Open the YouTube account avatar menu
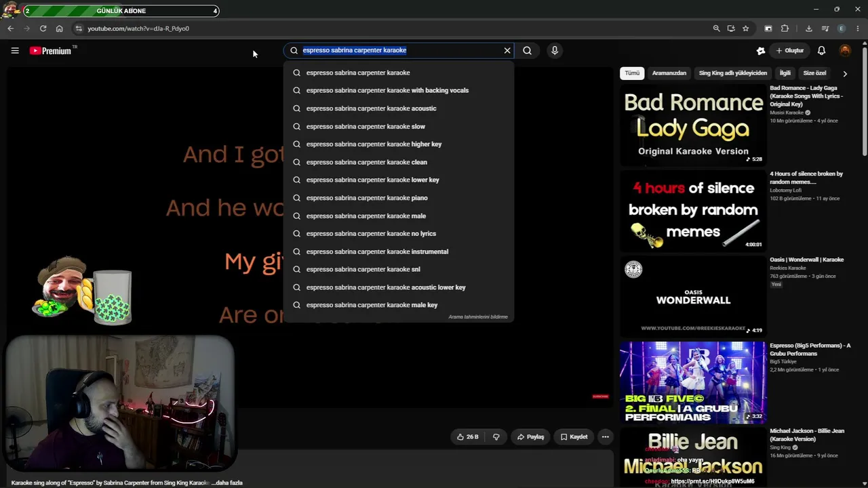Viewport: 868px width, 488px height. [x=845, y=51]
